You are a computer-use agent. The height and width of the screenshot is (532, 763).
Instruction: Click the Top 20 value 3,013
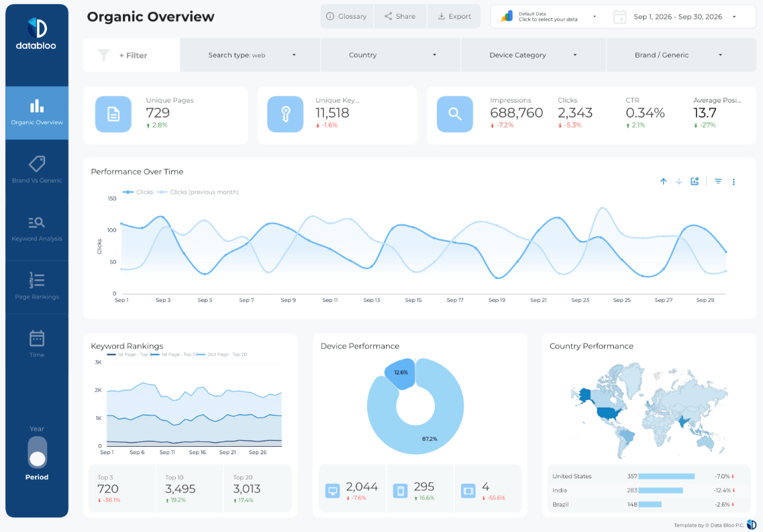(247, 488)
